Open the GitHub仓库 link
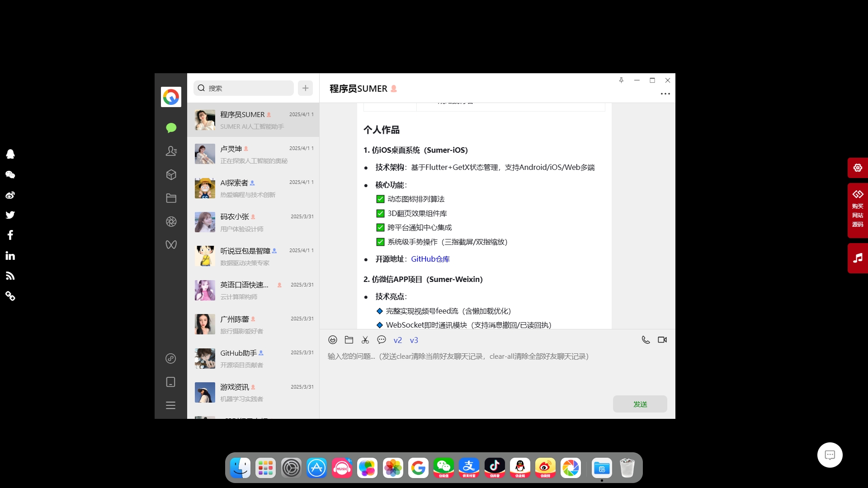 [x=430, y=259]
